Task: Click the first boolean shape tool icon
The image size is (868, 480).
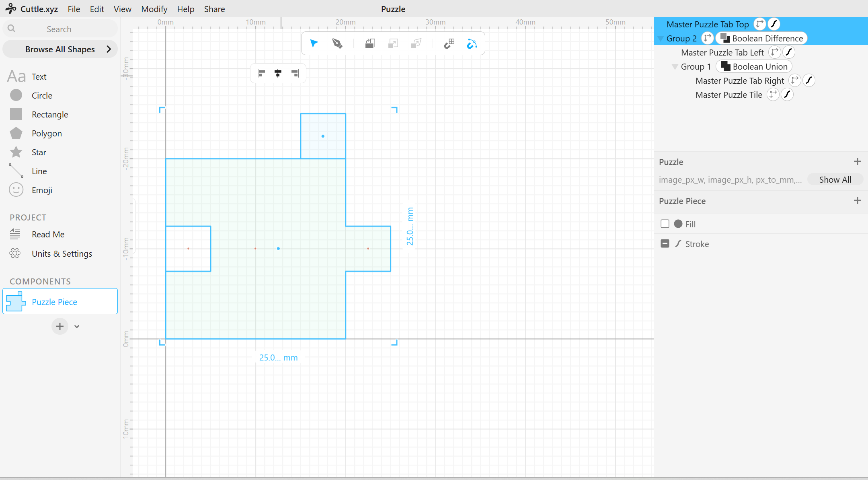Action: [370, 43]
